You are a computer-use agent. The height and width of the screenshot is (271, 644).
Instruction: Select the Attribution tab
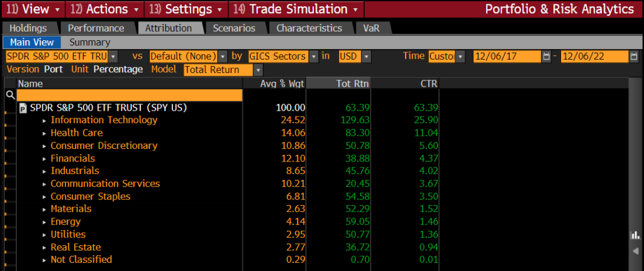[169, 28]
